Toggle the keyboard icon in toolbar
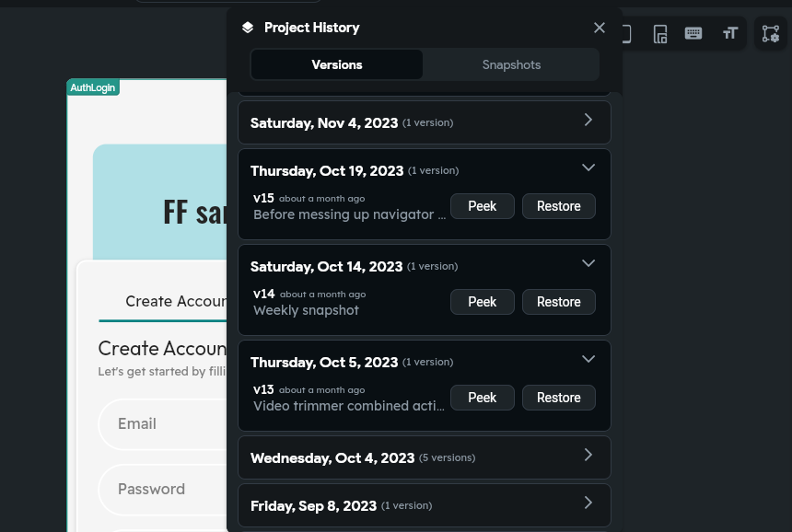 point(693,34)
